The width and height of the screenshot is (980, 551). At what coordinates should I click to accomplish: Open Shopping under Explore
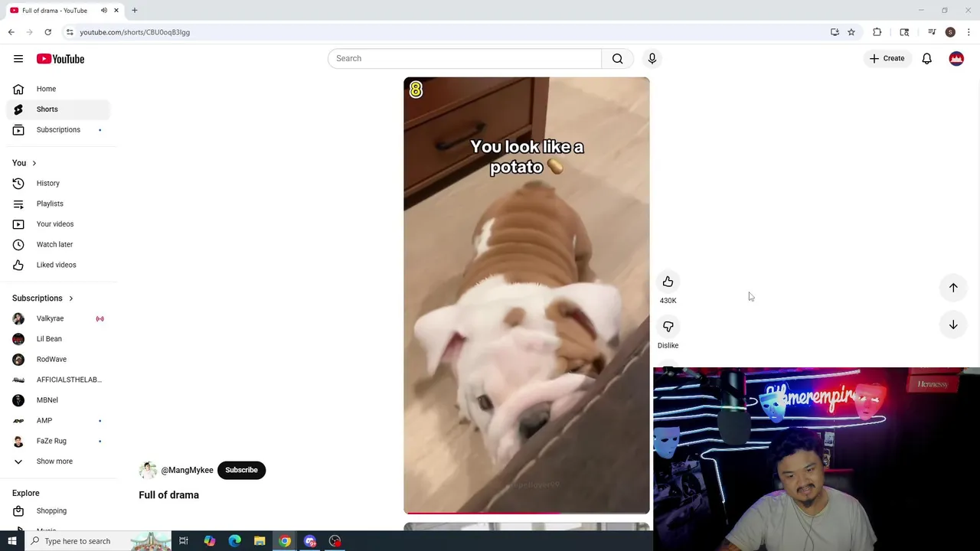(x=58, y=510)
